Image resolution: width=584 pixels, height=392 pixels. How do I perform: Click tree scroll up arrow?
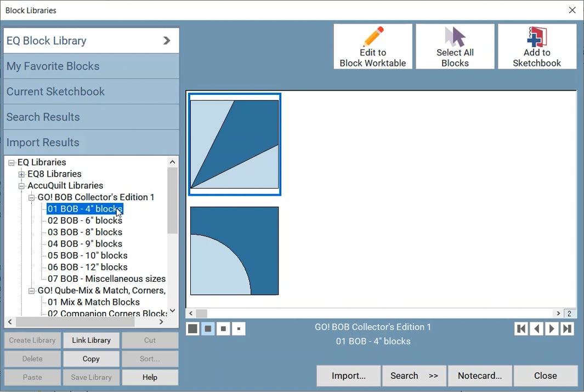point(172,162)
